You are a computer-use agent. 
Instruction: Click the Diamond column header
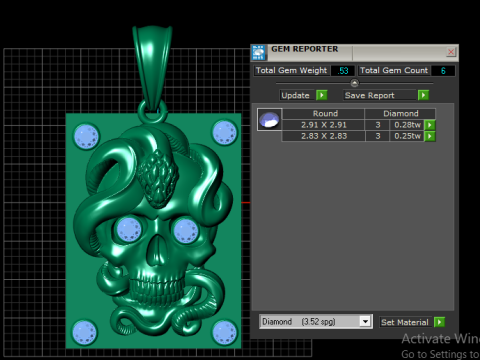point(400,114)
